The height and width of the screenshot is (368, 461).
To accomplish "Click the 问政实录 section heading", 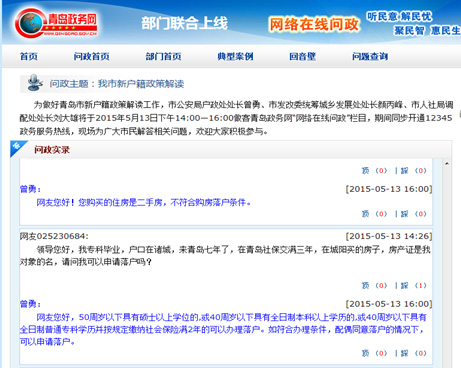I will tap(52, 150).
